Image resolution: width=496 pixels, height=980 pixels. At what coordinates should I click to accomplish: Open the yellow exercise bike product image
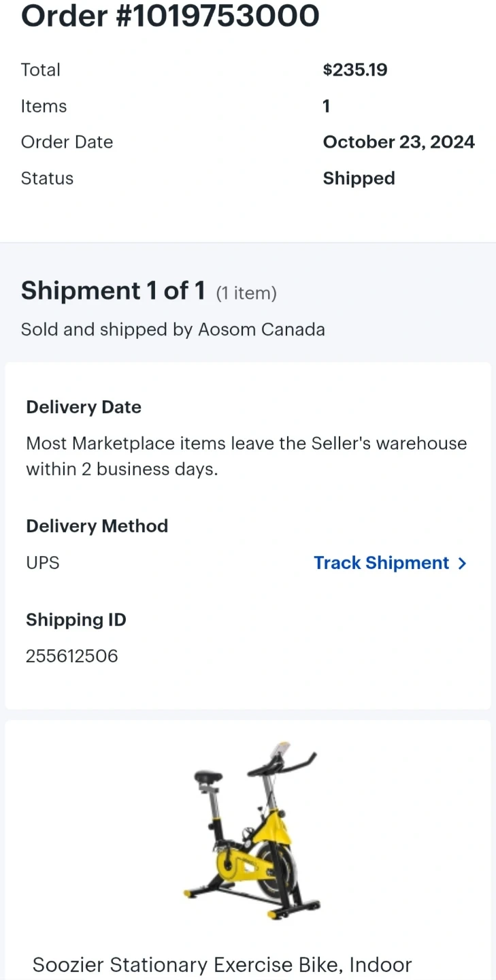(x=250, y=831)
